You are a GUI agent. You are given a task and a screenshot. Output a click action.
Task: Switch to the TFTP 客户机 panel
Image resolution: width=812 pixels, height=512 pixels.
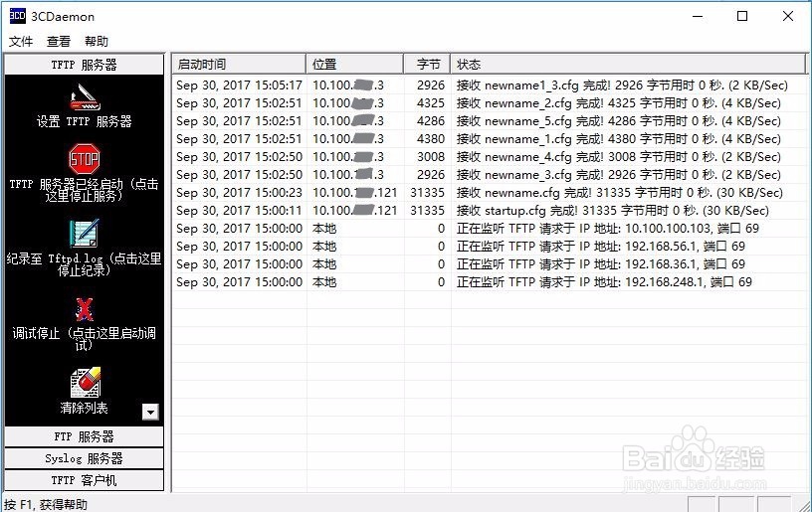click(84, 480)
